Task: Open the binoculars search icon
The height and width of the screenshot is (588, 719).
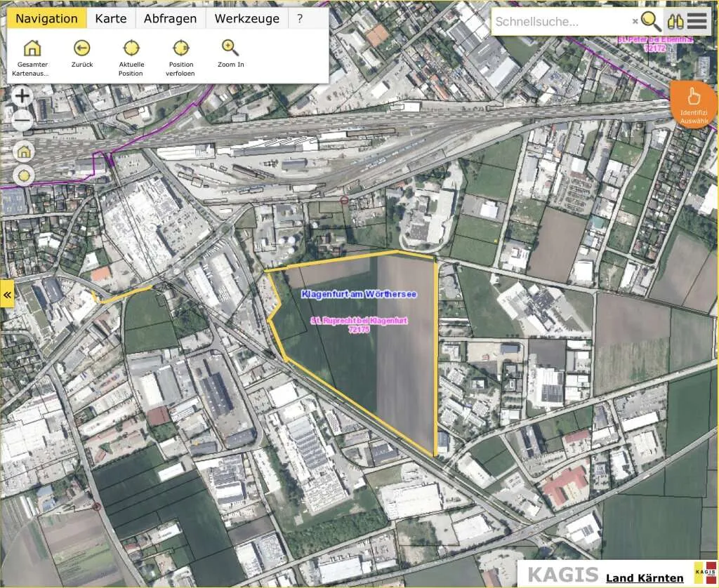Action: pos(675,21)
